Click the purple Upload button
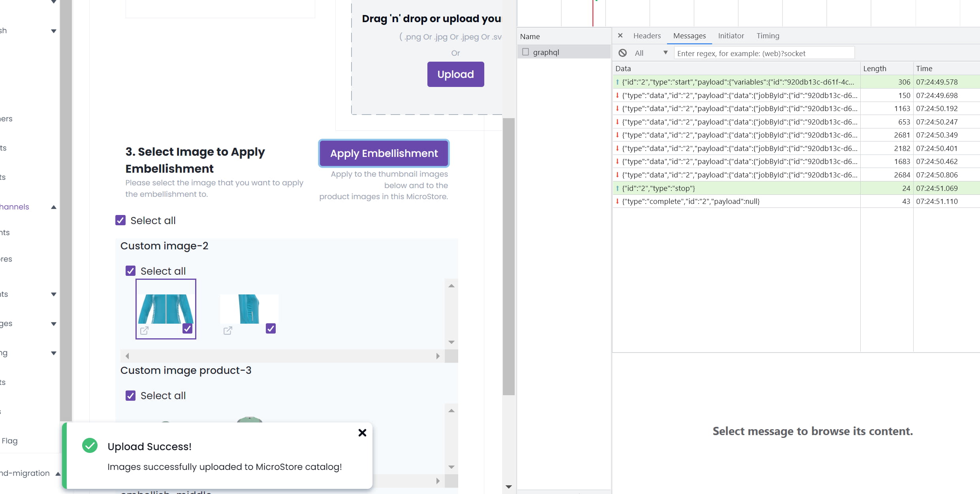 pos(455,74)
